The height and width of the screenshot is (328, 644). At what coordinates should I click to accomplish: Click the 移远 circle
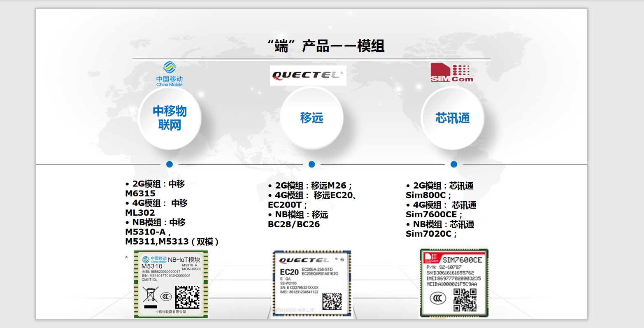tap(312, 118)
